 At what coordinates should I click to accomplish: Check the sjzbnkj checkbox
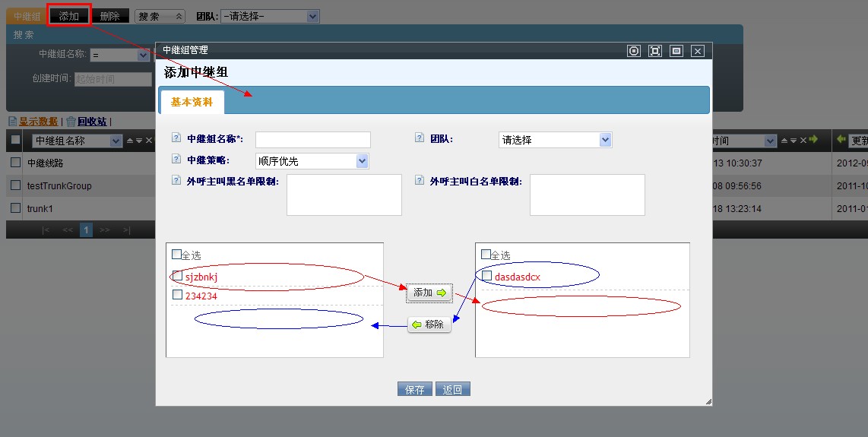pos(178,275)
